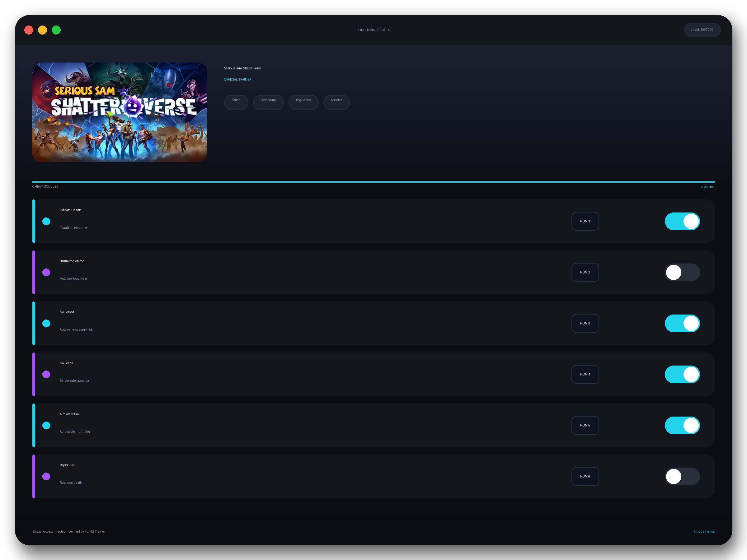Enable the Unlimited Ammo toggle

682,273
